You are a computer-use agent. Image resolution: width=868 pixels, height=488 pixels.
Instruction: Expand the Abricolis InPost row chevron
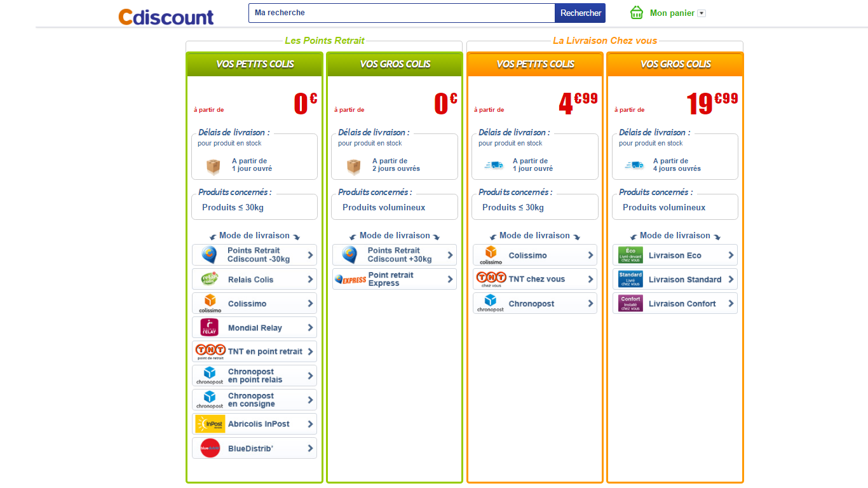[310, 424]
